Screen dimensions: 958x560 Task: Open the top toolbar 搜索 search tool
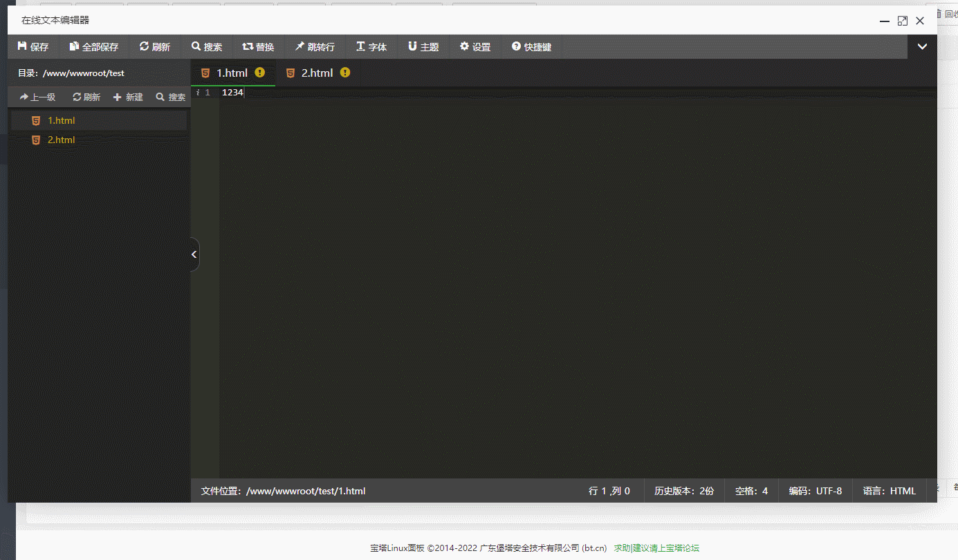(x=207, y=47)
